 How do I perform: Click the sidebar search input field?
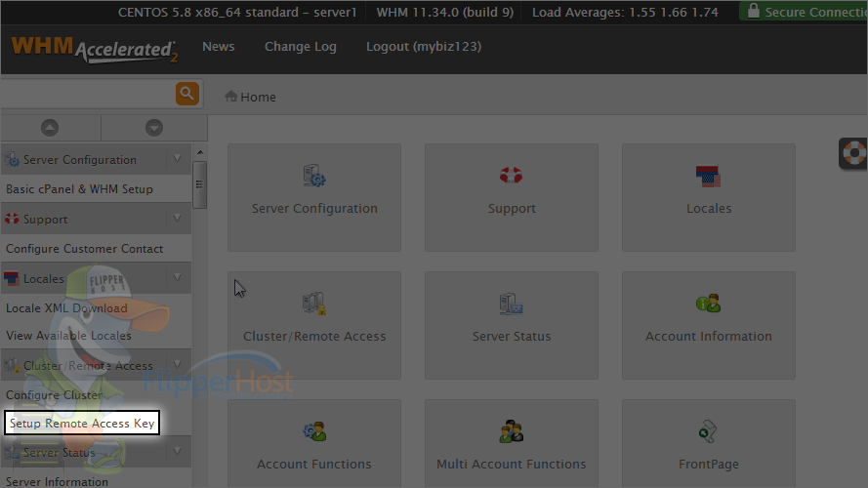coord(89,94)
